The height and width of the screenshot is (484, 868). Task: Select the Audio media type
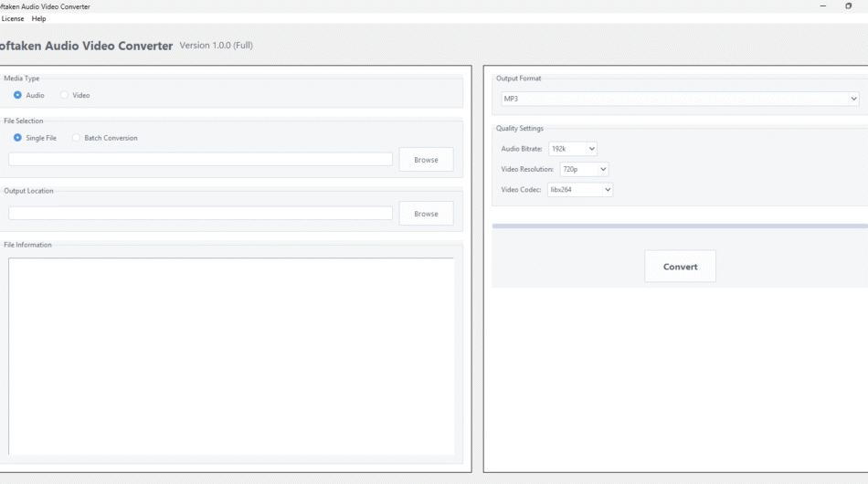[18, 95]
